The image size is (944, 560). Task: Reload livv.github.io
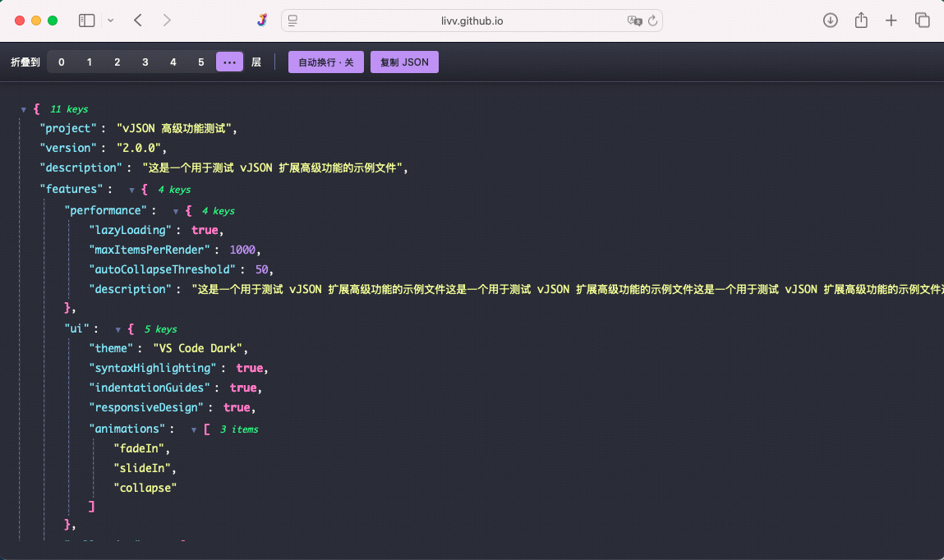(653, 21)
